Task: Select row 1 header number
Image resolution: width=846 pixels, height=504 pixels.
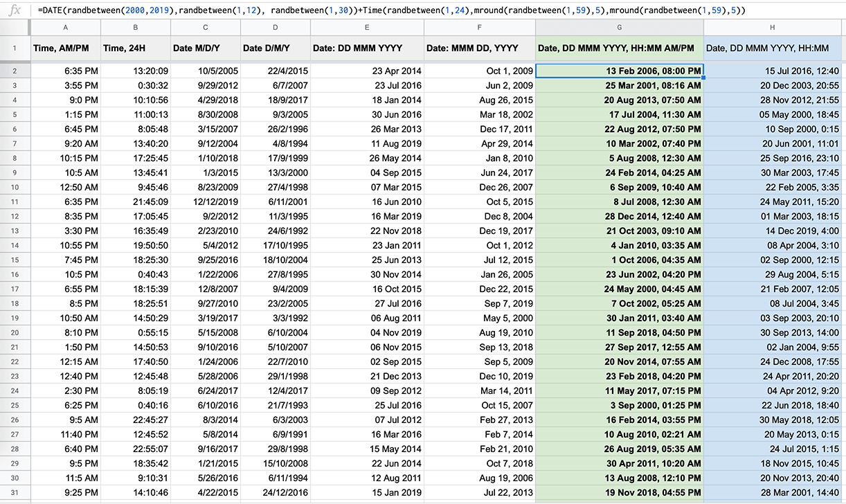Action: click(15, 48)
